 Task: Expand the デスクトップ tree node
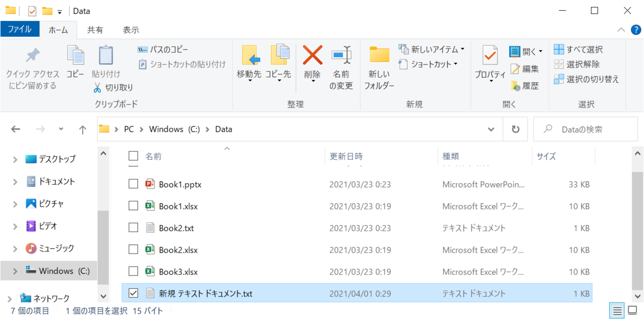[15, 159]
